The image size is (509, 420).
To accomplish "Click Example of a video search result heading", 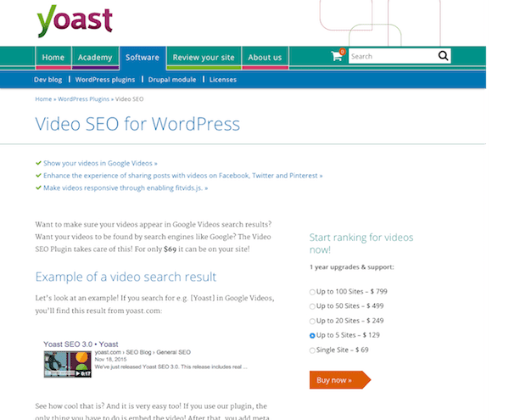I will click(126, 277).
